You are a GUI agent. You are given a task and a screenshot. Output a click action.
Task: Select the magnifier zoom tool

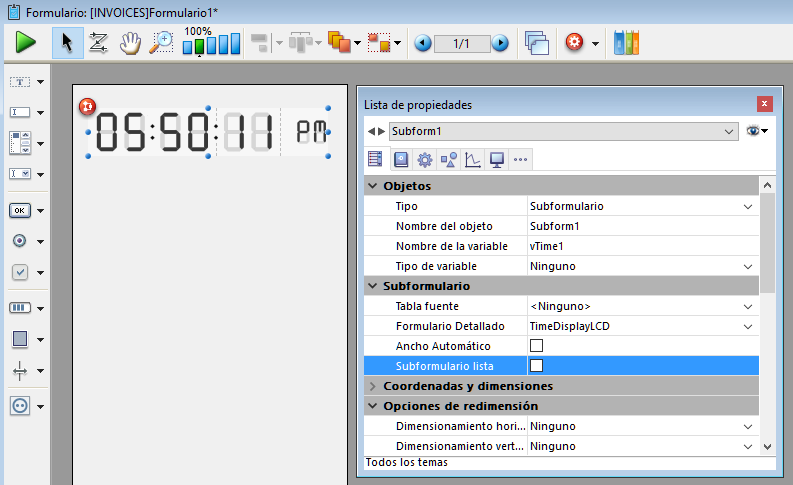[x=160, y=43]
